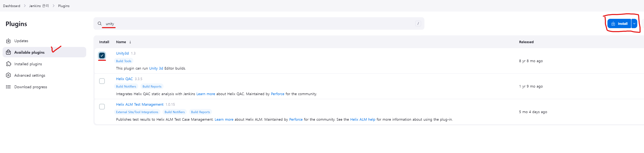Click the Released column header
Viewport: 644px width, 153px height.
[x=526, y=42]
